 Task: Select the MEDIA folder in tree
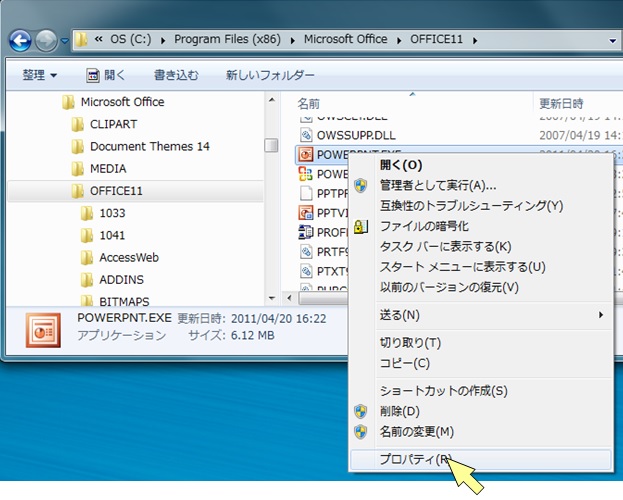(108, 169)
